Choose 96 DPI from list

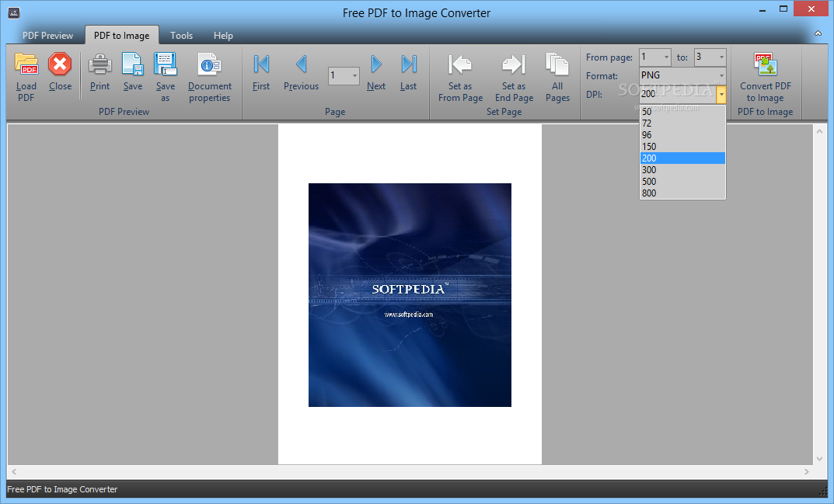pyautogui.click(x=682, y=135)
